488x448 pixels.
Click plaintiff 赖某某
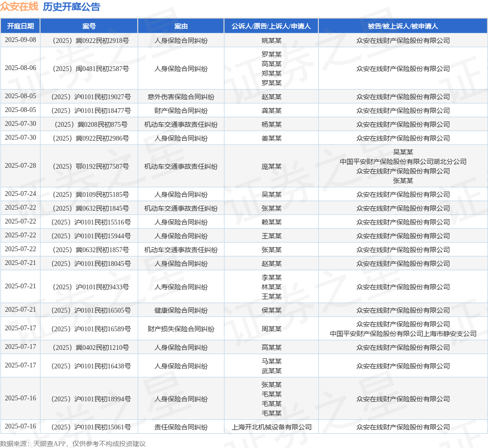click(271, 222)
